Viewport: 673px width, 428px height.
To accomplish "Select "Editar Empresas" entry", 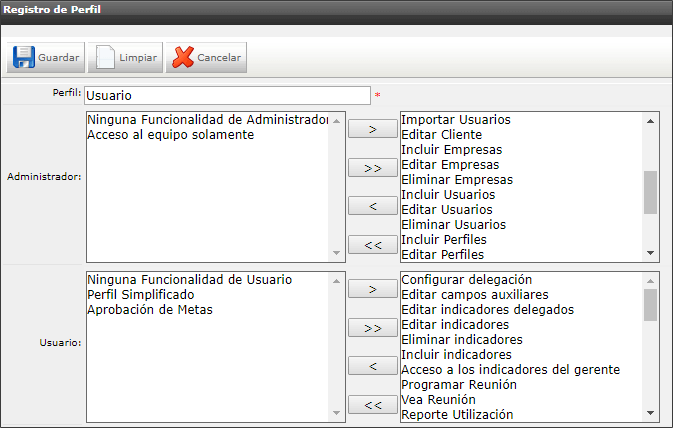I will click(x=450, y=165).
